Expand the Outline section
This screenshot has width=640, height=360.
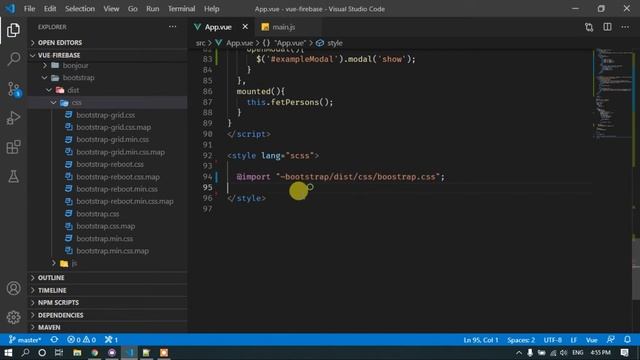tap(108, 278)
